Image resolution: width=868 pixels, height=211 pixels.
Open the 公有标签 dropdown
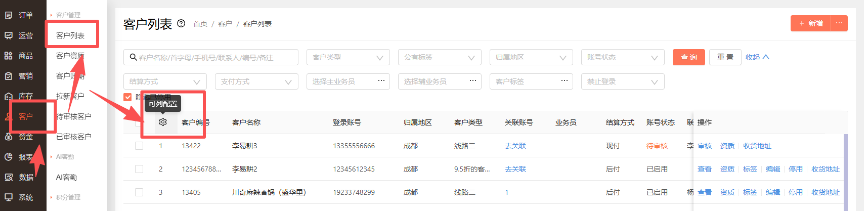(x=440, y=57)
